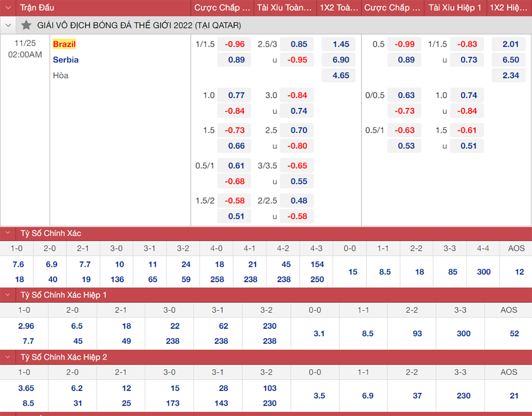The image size is (532, 416).
Task: Pick first-half draw odds 2.34
Action: tap(509, 75)
